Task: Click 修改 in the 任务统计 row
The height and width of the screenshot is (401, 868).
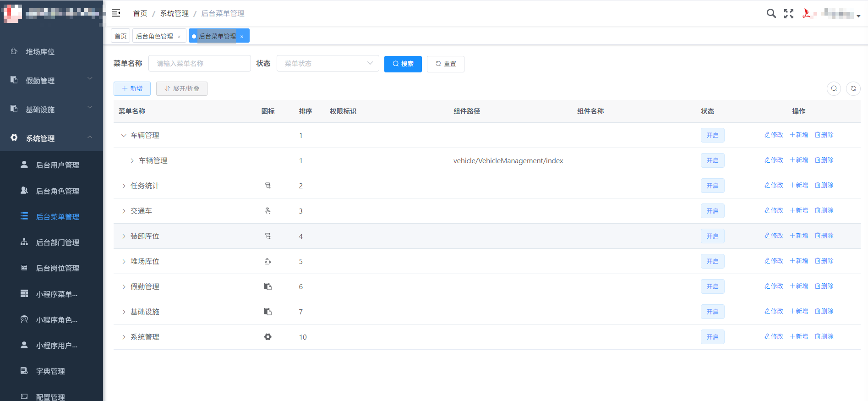Action: [774, 185]
